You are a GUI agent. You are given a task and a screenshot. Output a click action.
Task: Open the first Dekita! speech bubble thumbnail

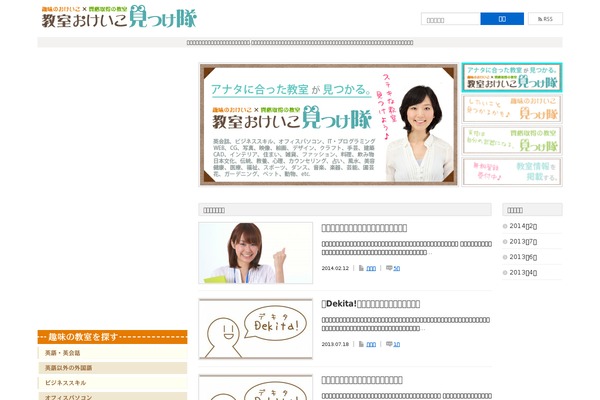256,329
